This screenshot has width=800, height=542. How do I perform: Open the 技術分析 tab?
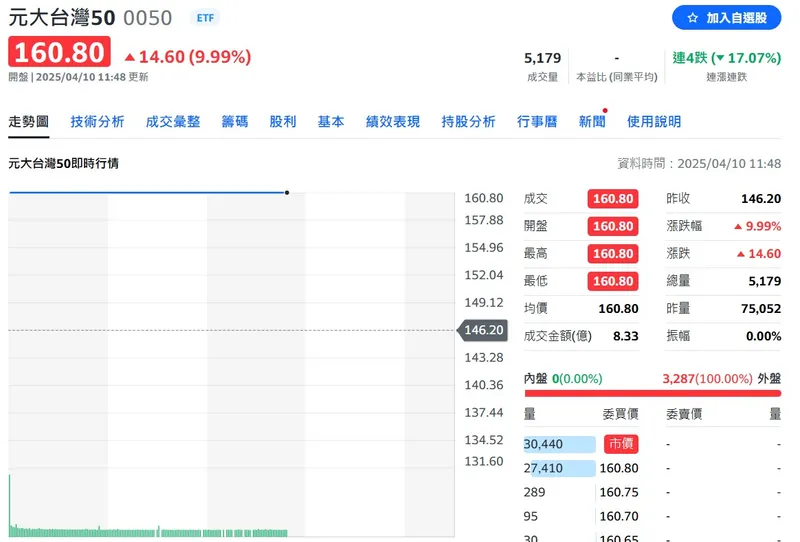pyautogui.click(x=97, y=122)
